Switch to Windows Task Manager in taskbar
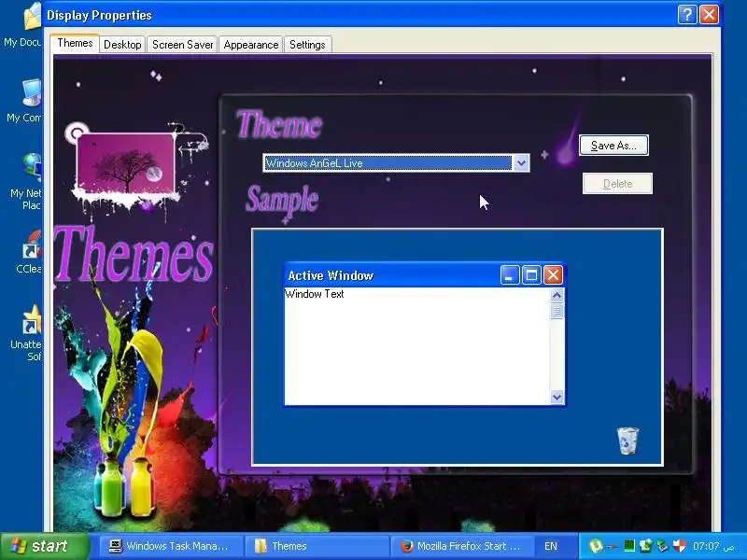This screenshot has height=560, width=747. (x=170, y=546)
